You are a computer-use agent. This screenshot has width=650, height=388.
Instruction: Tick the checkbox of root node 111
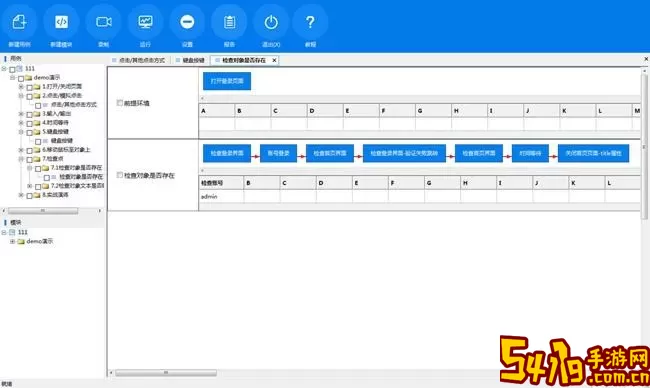tap(12, 69)
